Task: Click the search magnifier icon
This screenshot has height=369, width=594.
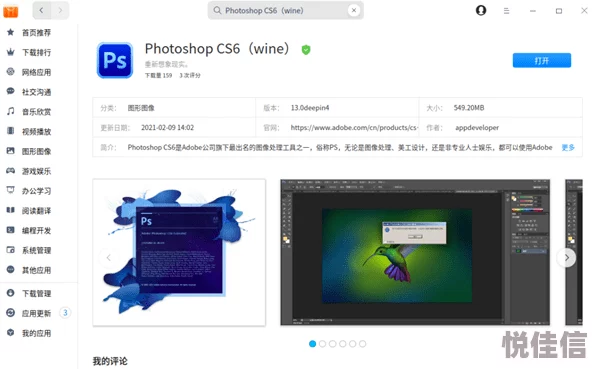Action: (217, 10)
